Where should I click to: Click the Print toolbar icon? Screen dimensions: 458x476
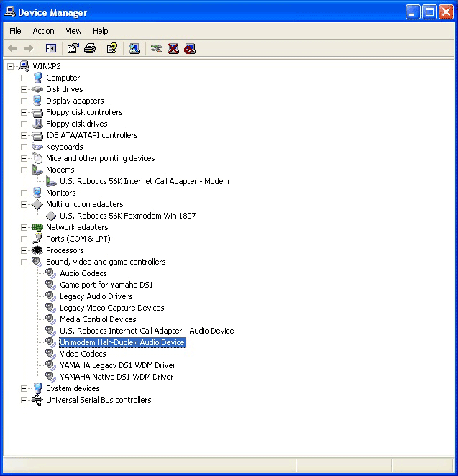[89, 48]
